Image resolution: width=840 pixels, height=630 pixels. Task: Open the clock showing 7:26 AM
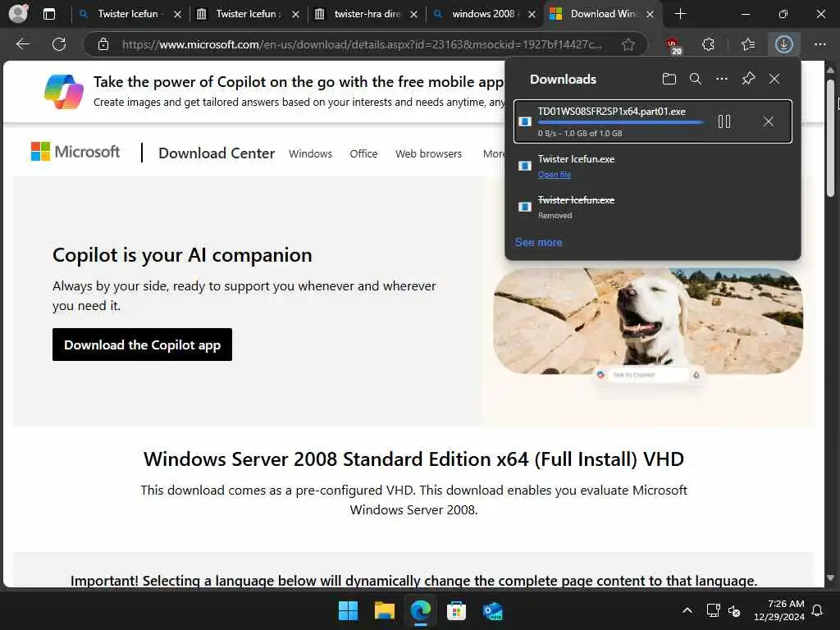tap(779, 610)
